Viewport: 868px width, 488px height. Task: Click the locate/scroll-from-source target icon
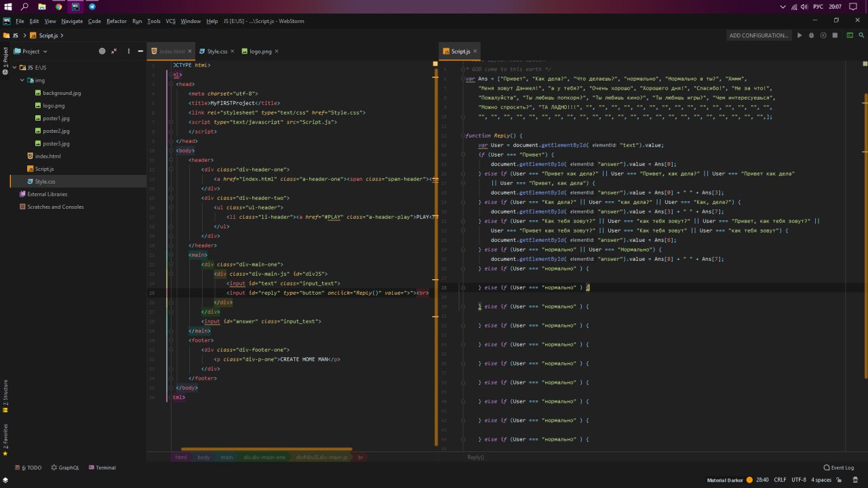tap(102, 51)
